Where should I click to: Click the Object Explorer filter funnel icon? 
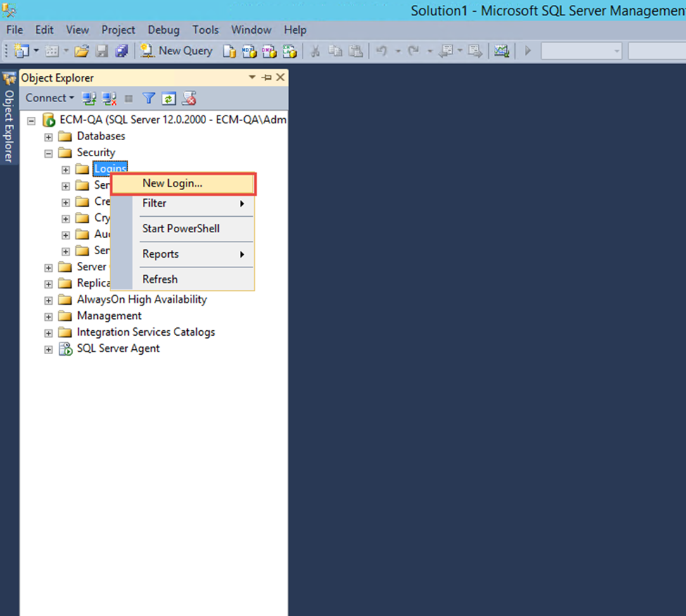(149, 99)
